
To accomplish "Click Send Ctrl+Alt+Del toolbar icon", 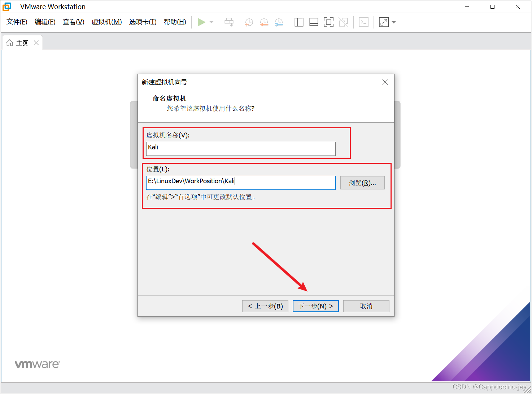I will 229,22.
